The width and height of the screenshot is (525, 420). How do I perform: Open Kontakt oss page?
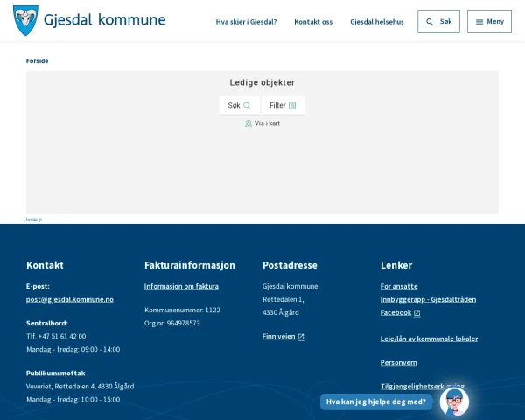click(313, 22)
